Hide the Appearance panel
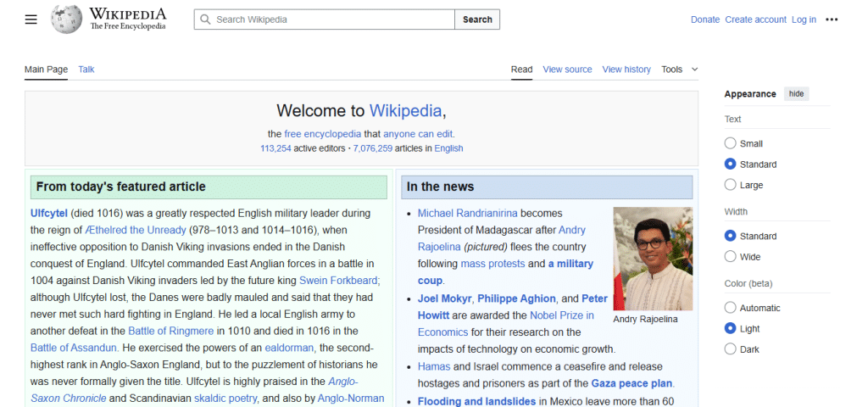The image size is (868, 407). [x=796, y=93]
